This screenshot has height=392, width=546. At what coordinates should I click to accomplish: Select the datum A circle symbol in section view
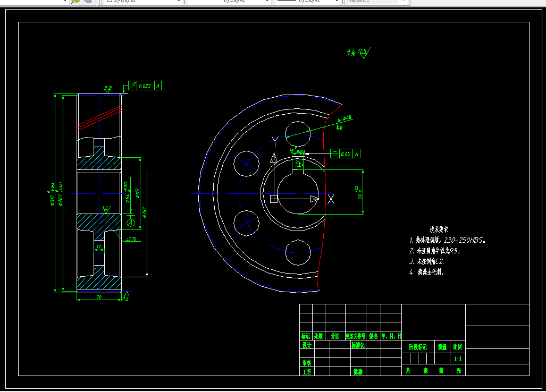(x=131, y=222)
